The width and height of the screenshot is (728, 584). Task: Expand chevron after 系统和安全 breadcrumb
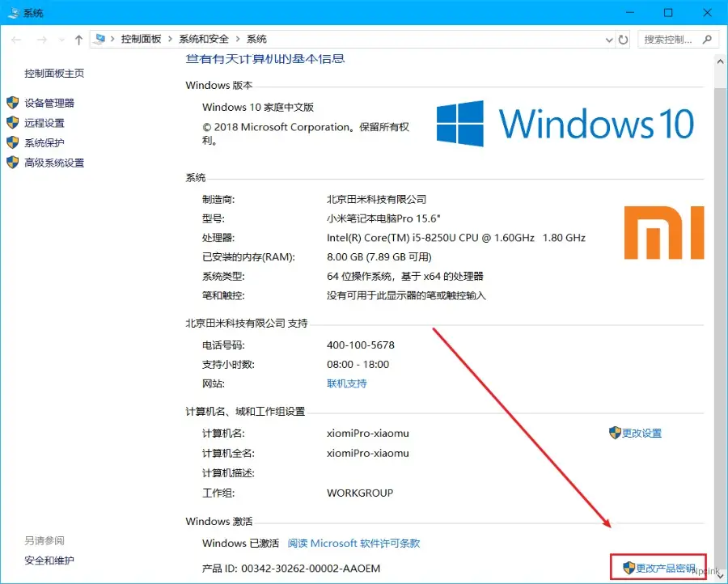tap(238, 39)
